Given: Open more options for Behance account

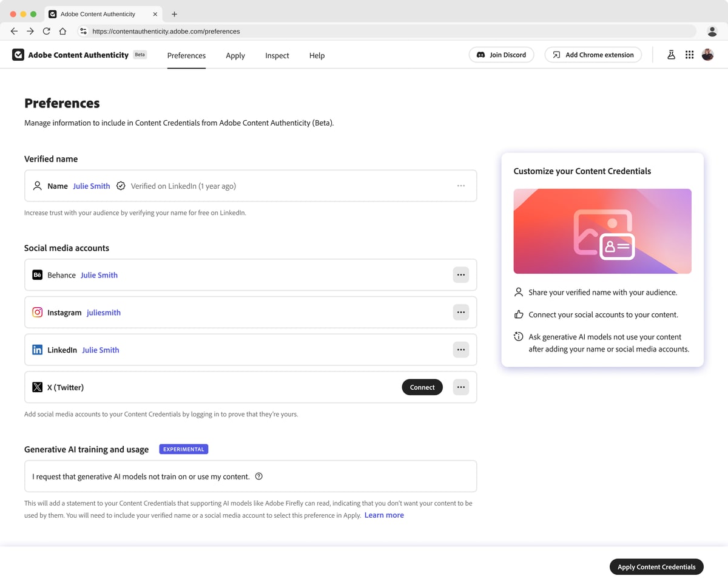Looking at the screenshot, I should (460, 275).
